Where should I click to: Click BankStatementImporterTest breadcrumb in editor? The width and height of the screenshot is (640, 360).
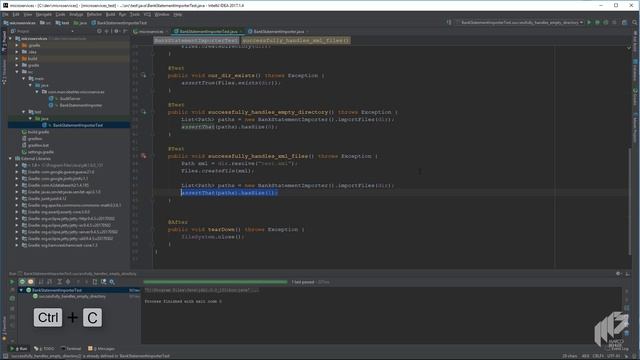click(x=196, y=40)
